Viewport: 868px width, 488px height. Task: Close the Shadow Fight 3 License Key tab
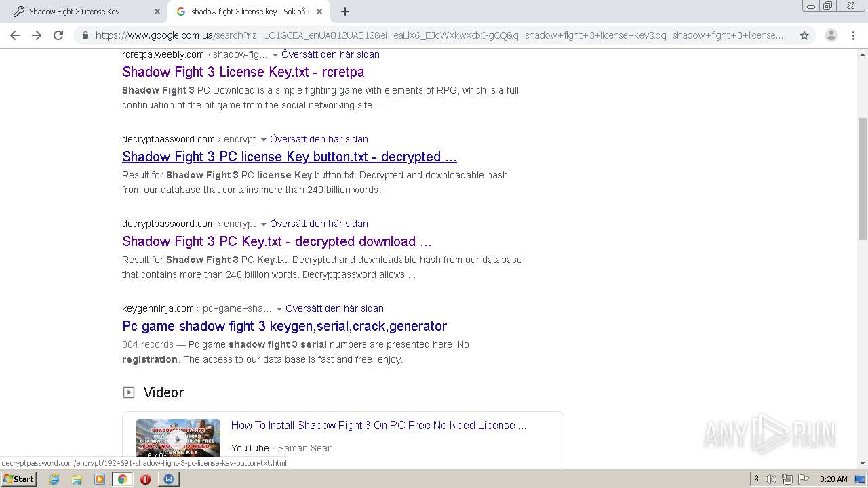pyautogui.click(x=157, y=12)
